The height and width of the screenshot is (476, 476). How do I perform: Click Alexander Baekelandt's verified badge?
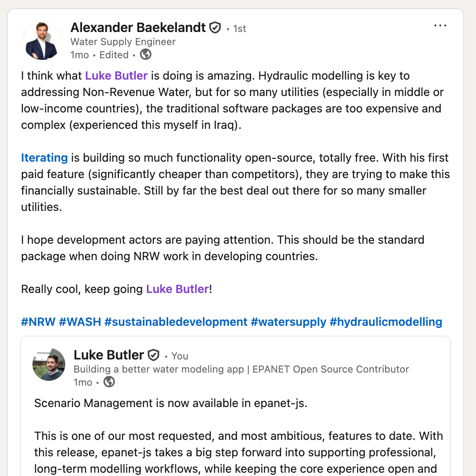(215, 27)
